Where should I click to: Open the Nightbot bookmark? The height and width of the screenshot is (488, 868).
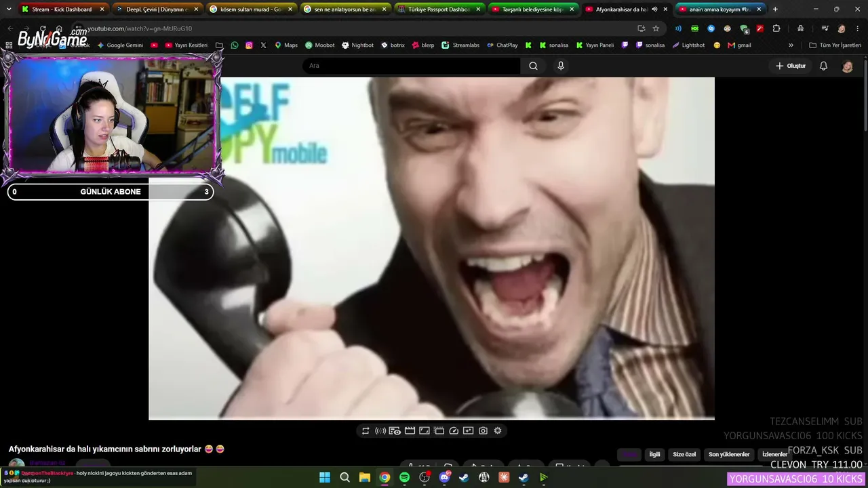tap(357, 45)
